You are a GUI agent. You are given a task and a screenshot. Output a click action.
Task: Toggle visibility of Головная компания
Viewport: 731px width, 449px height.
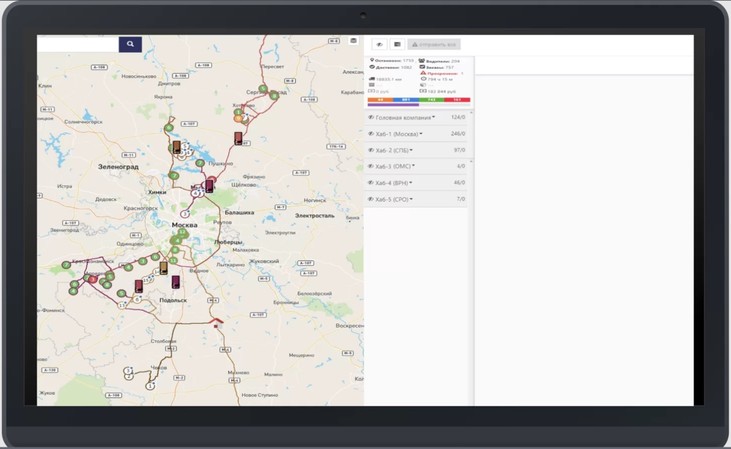coord(371,117)
